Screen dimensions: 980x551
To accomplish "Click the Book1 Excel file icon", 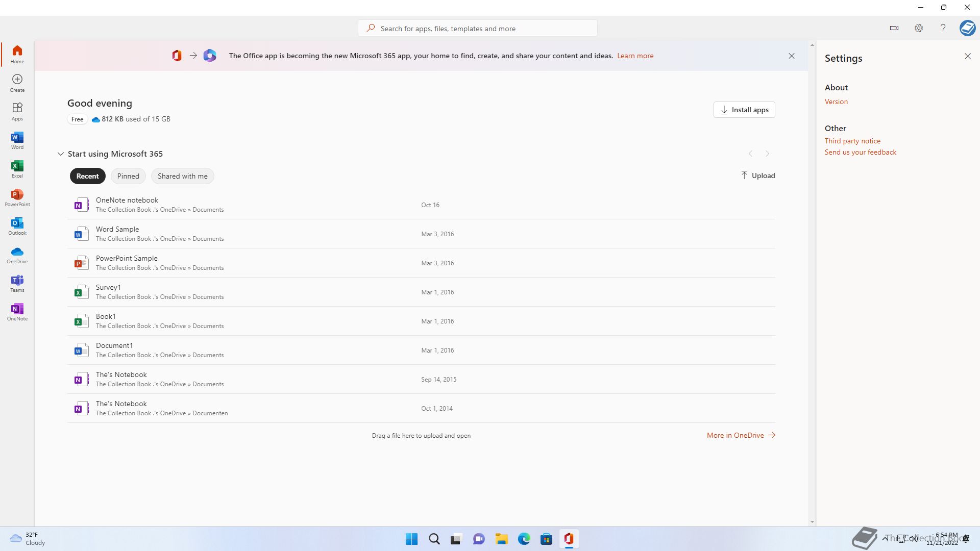I will coord(81,321).
